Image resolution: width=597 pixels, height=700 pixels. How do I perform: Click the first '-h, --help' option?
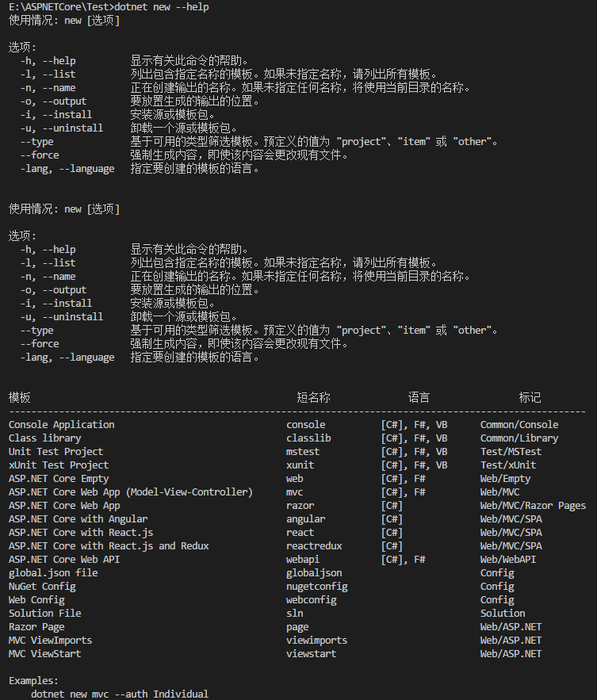coord(48,61)
